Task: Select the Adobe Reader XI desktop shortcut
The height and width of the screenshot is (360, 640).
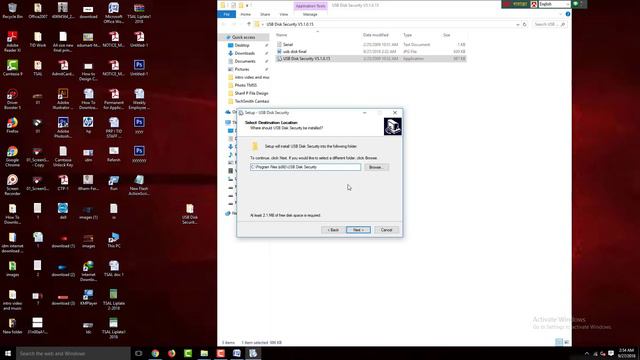Action: [x=12, y=42]
